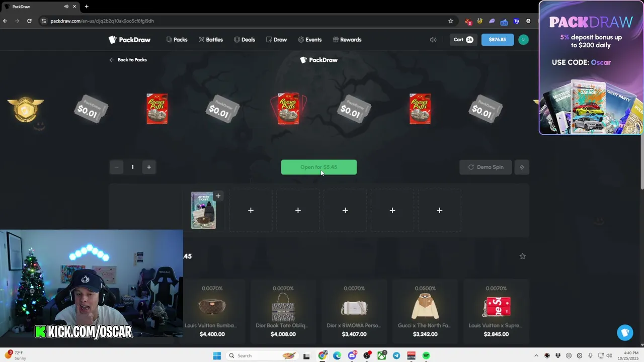Viewport: 644px width, 362px height.
Task: Go Back to Packs
Action: (x=128, y=60)
